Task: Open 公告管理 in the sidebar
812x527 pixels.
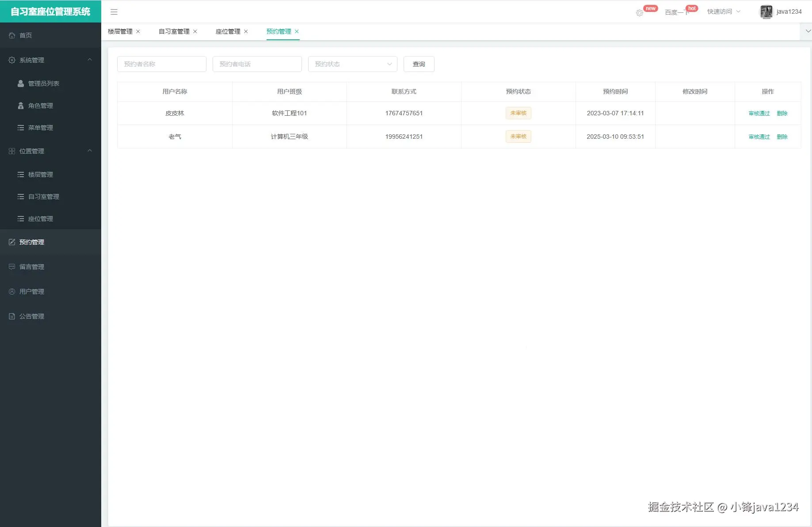Action: click(50, 316)
